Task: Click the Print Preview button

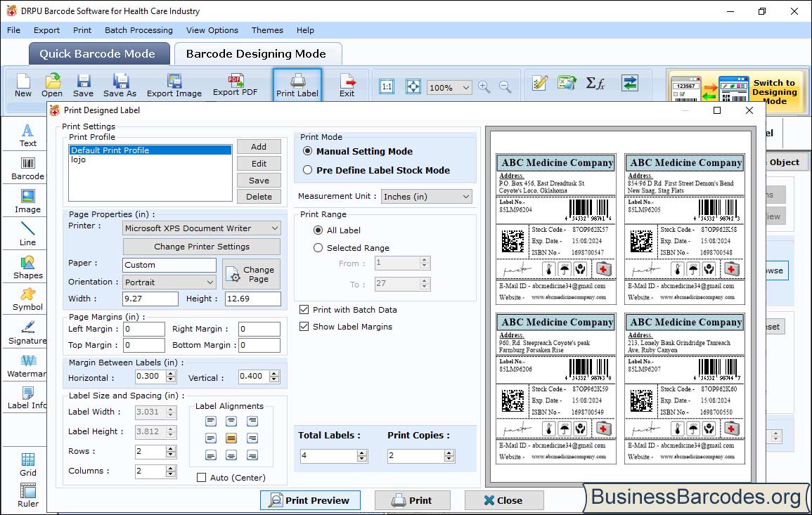Action: click(x=310, y=500)
